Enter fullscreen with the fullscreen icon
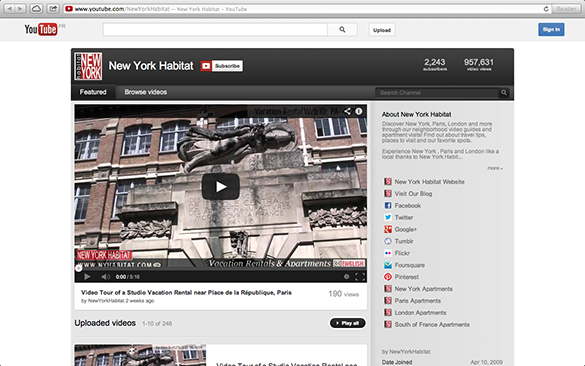The width and height of the screenshot is (585, 366). click(360, 276)
